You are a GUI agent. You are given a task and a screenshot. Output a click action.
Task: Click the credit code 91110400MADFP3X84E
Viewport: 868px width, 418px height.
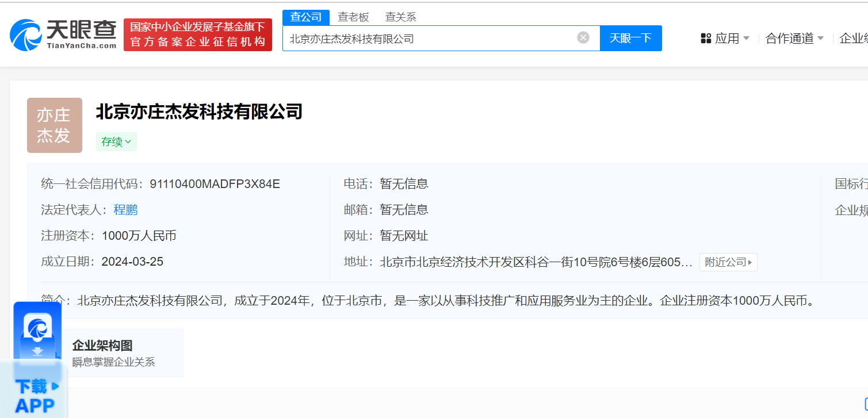point(215,184)
